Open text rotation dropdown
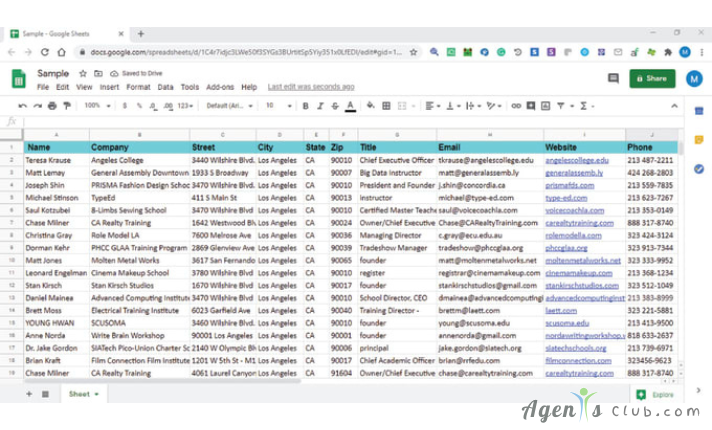This screenshot has width=712, height=430. 494,106
